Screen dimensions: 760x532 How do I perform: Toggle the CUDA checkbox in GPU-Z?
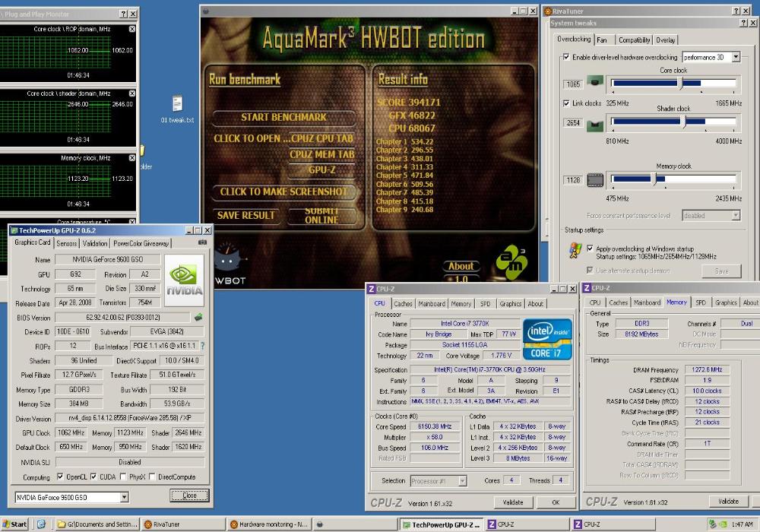(93, 477)
